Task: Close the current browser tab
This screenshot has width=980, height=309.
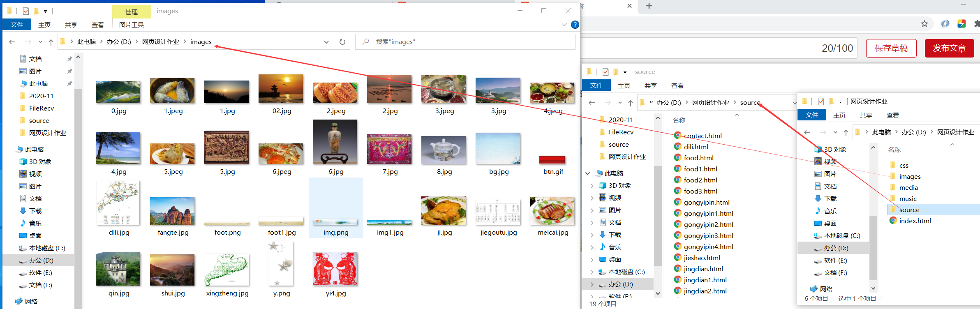Action: click(x=629, y=6)
